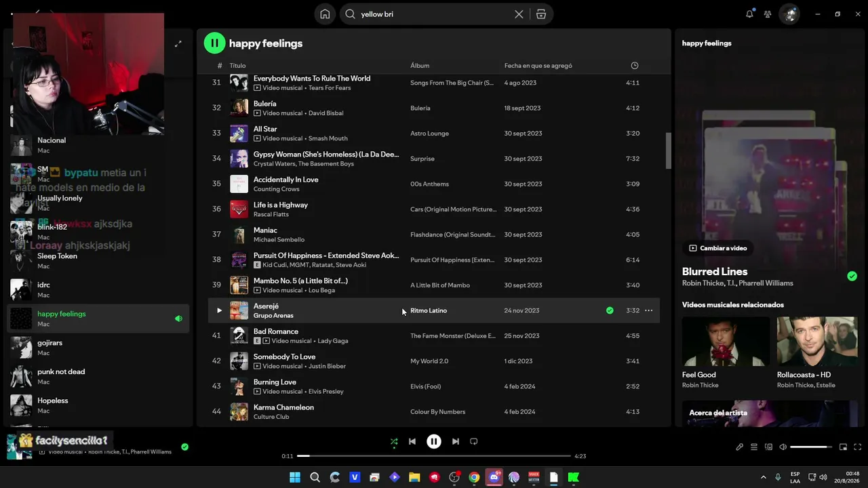Open the 'Ritmo Latino' album link
This screenshot has width=868, height=488.
(429, 310)
